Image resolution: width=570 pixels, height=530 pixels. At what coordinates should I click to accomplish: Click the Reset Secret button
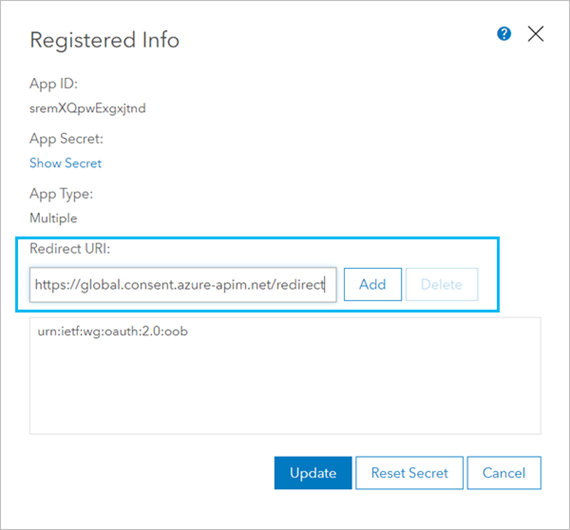coord(409,473)
